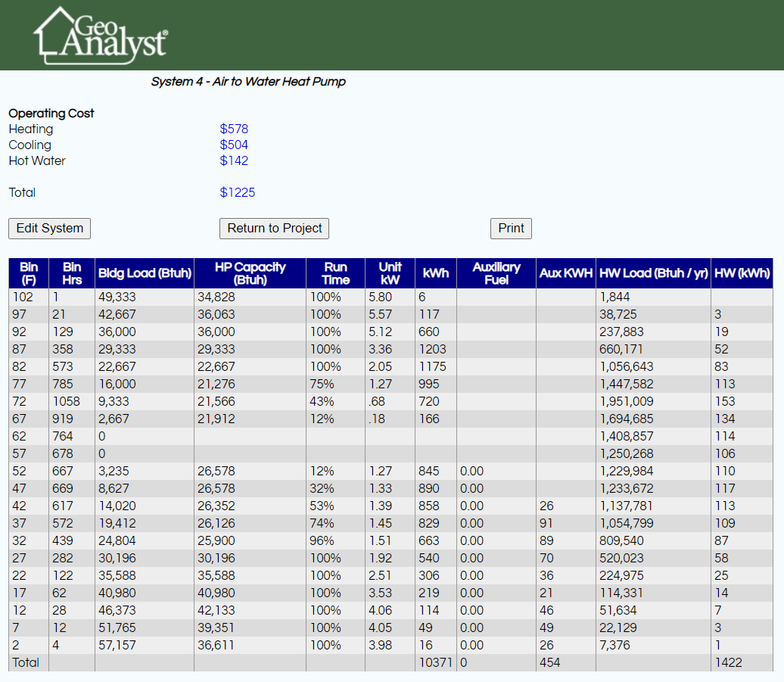Click the Aux KWH column header
The height and width of the screenshot is (682, 784).
pos(566,273)
